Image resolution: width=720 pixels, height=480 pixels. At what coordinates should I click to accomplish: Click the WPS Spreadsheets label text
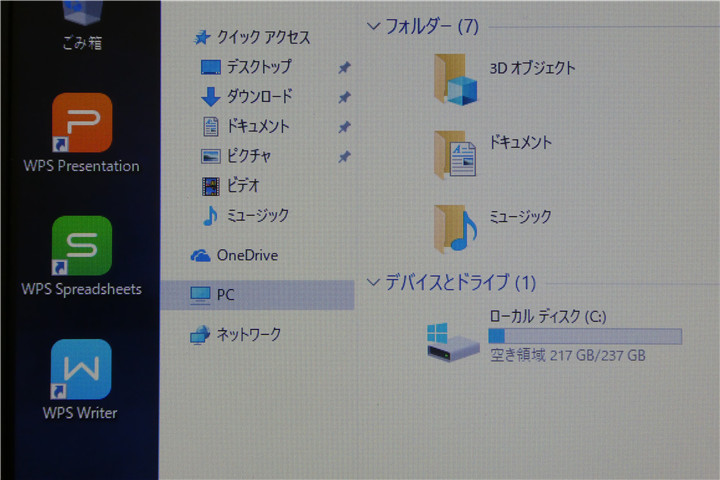[x=82, y=289]
